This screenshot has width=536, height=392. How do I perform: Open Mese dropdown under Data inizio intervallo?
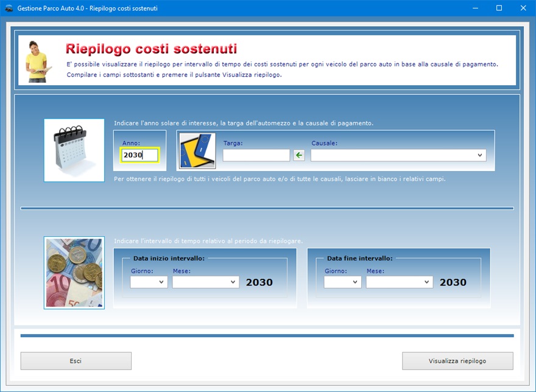pyautogui.click(x=205, y=282)
